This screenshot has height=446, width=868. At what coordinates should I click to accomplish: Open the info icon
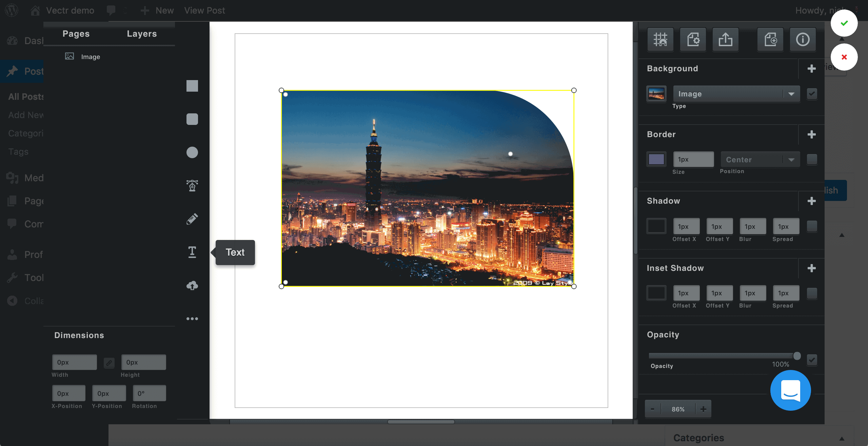[x=803, y=39]
